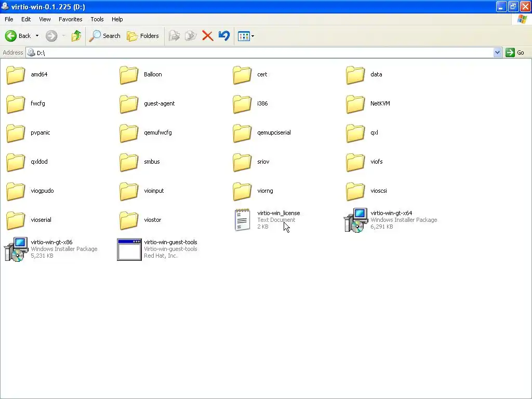The height and width of the screenshot is (399, 532).
Task: Show the Folders tree pane
Action: pyautogui.click(x=142, y=36)
